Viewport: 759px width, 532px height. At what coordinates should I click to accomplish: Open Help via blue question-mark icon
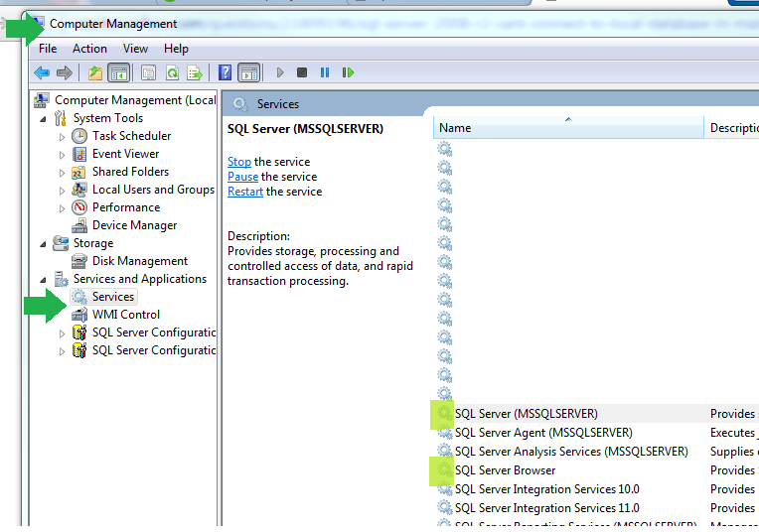226,72
